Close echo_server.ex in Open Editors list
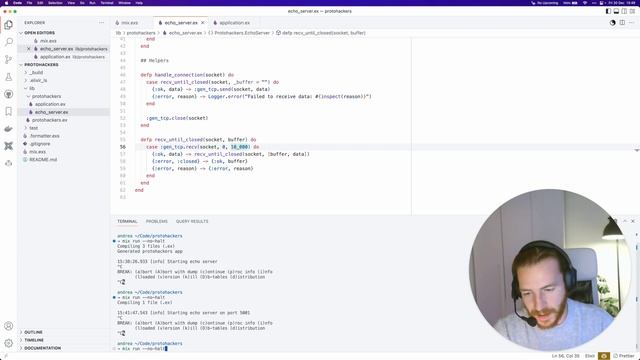Image resolution: width=640 pixels, height=360 pixels. (x=29, y=49)
